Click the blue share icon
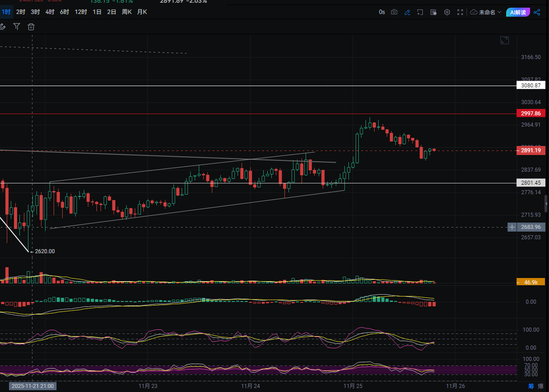This screenshot has height=392, width=549. [537, 12]
